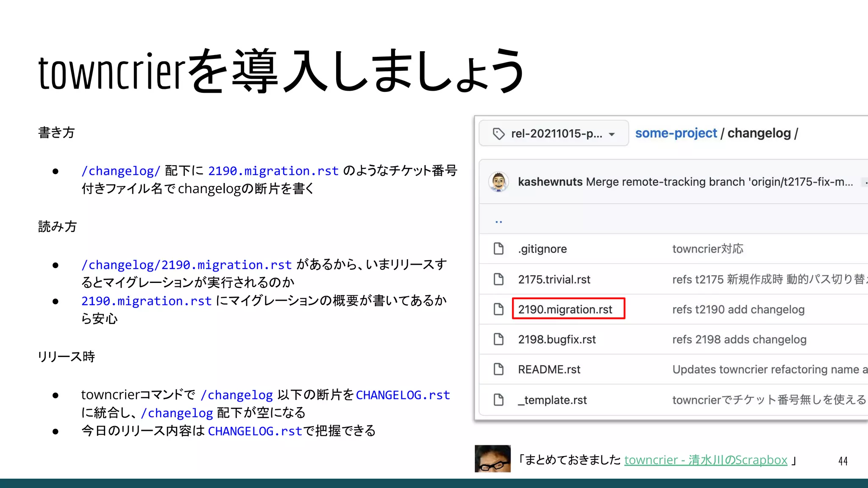Click file icon beside README.rst
The width and height of the screenshot is (868, 488).
(498, 369)
